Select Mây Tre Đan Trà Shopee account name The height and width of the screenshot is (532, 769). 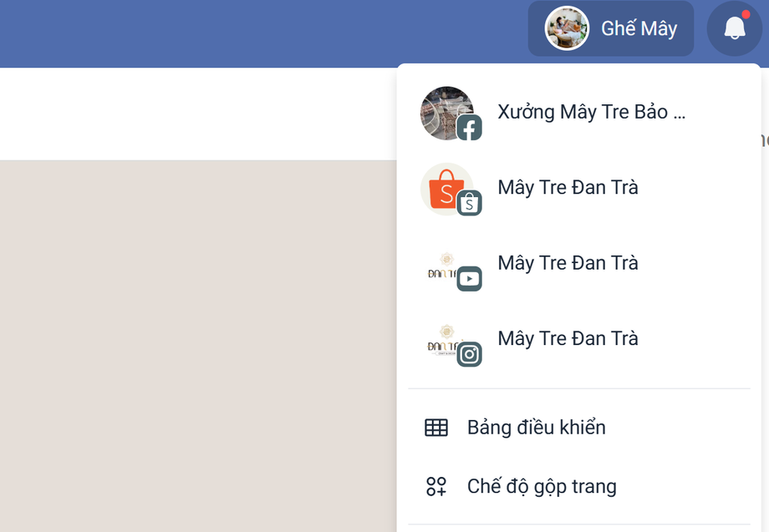coord(568,187)
